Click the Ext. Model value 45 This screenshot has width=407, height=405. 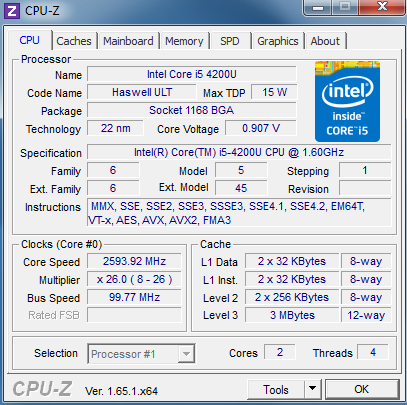pos(241,188)
